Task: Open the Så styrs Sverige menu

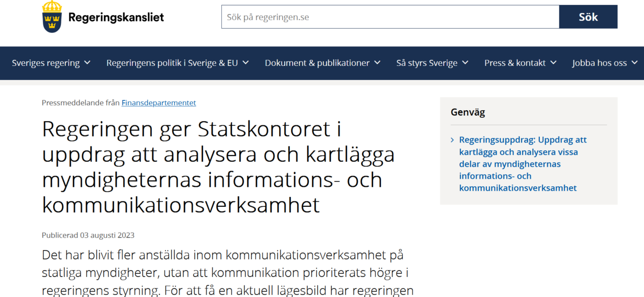Action: click(427, 63)
